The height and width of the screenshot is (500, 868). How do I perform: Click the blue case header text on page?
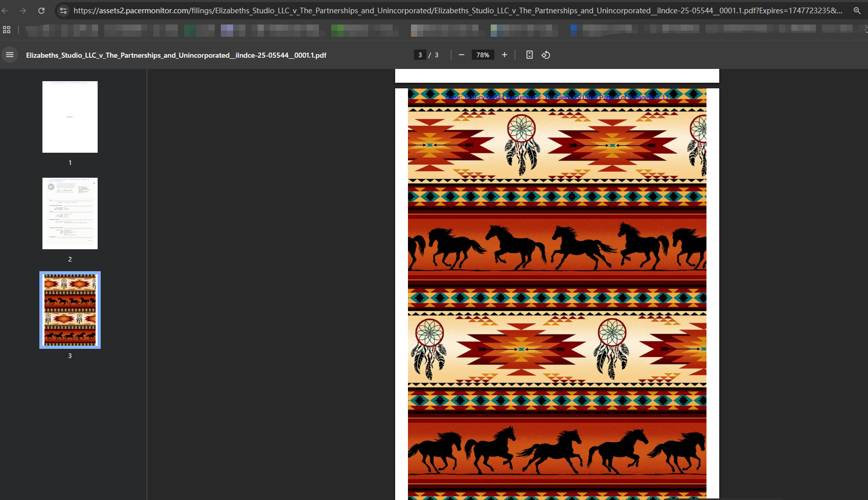pos(557,97)
